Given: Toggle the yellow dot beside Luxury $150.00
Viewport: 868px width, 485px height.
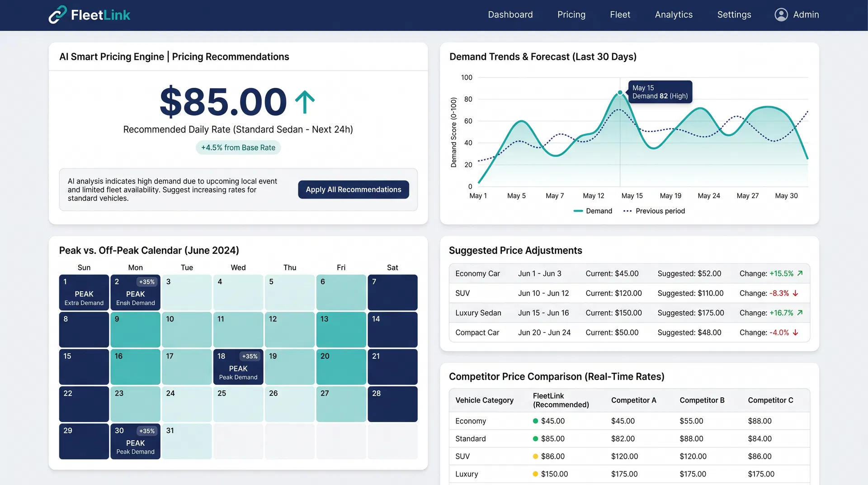Looking at the screenshot, I should coord(535,474).
